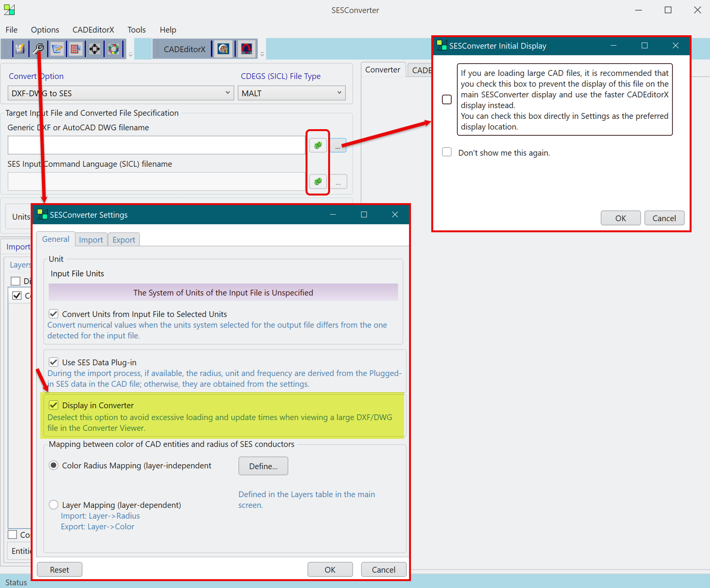Toggle Don't show me this again checkbox
Image resolution: width=710 pixels, height=588 pixels.
click(447, 152)
